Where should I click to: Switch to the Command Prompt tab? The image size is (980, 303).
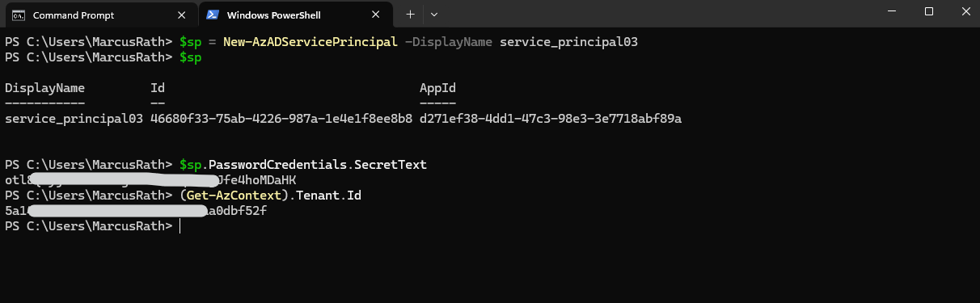(x=99, y=15)
